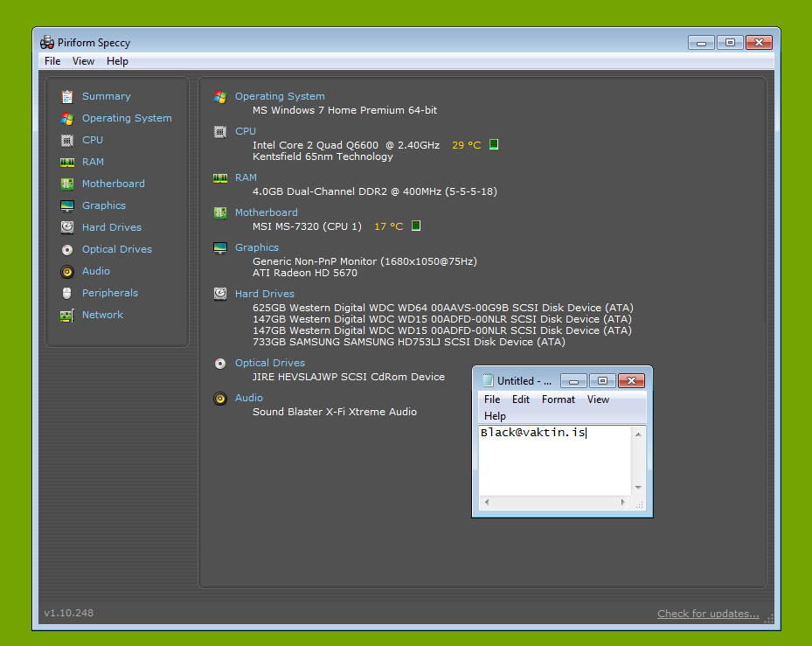Open the File menu in Speccy
This screenshot has width=812, height=646.
tap(52, 61)
